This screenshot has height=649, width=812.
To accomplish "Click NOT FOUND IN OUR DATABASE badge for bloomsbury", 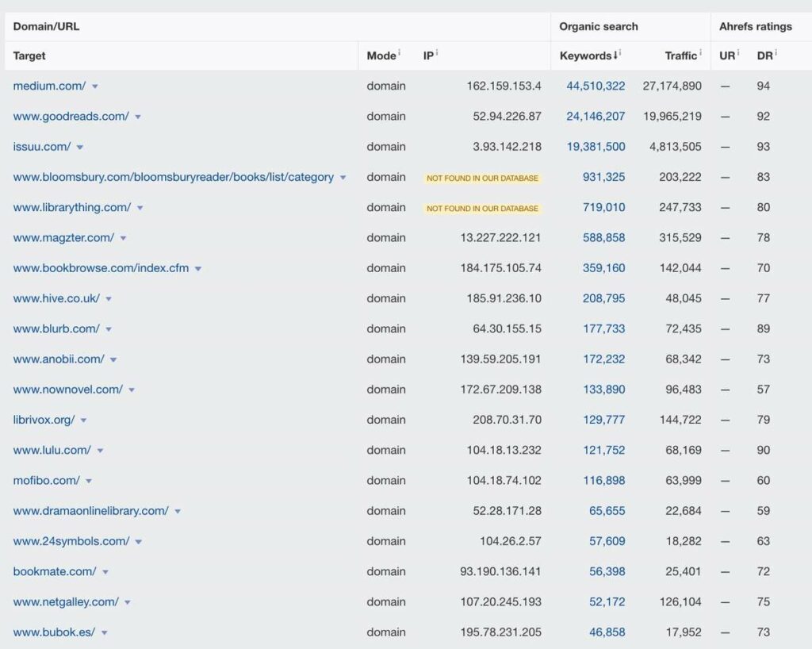I will point(482,179).
